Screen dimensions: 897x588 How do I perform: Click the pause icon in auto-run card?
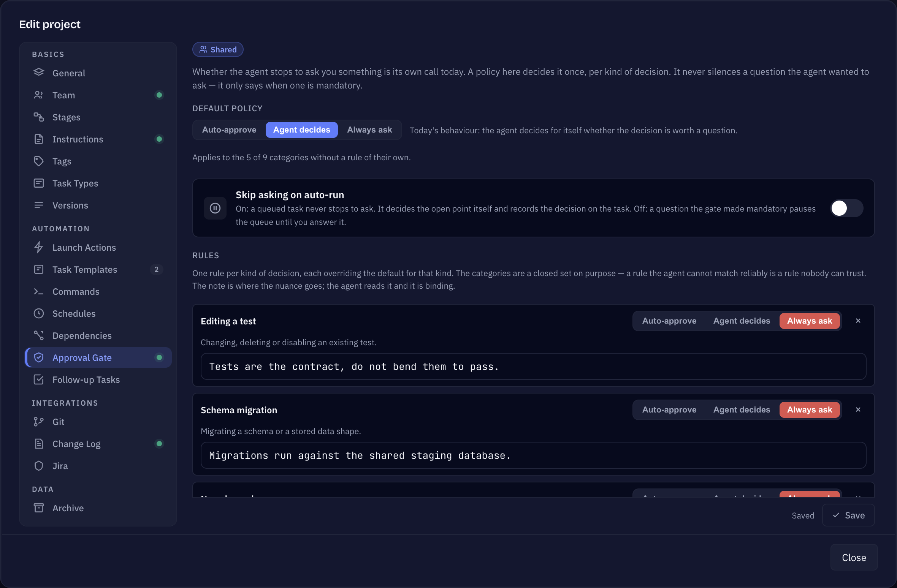coord(215,208)
